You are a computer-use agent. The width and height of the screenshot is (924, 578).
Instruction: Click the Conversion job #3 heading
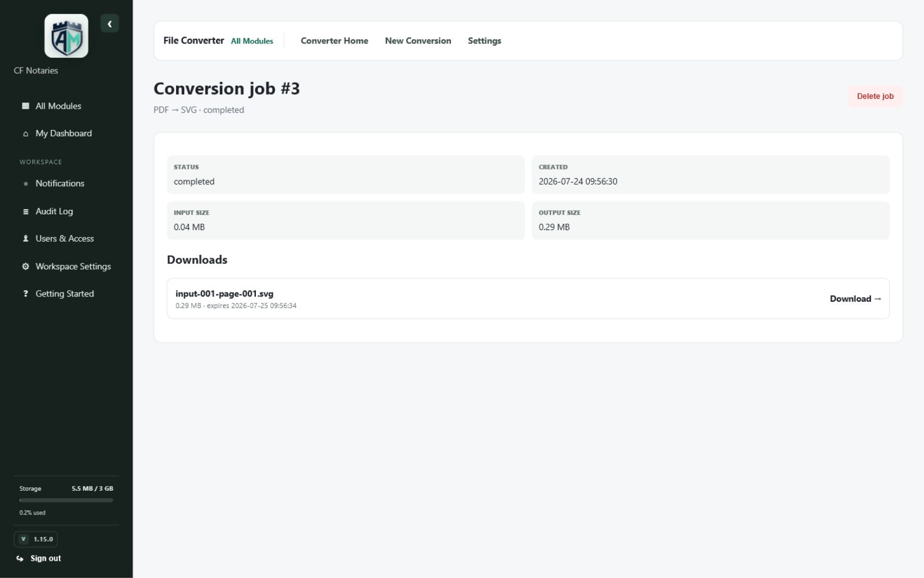click(x=227, y=88)
